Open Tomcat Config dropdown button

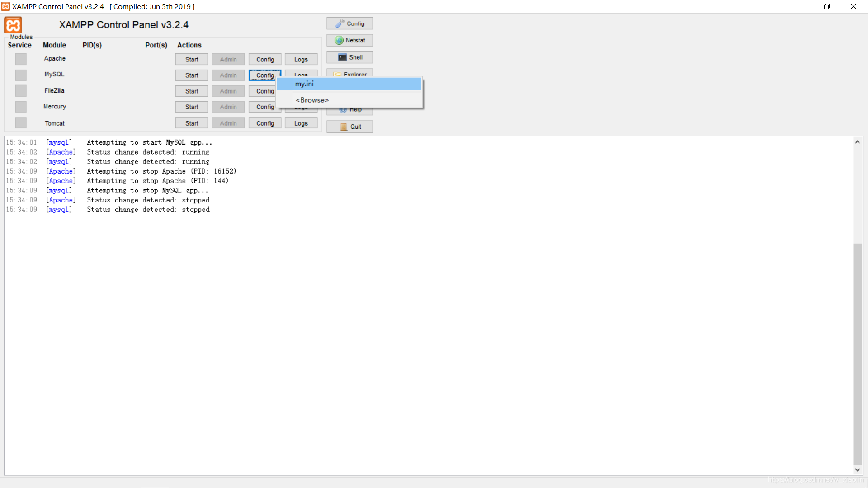click(x=265, y=123)
